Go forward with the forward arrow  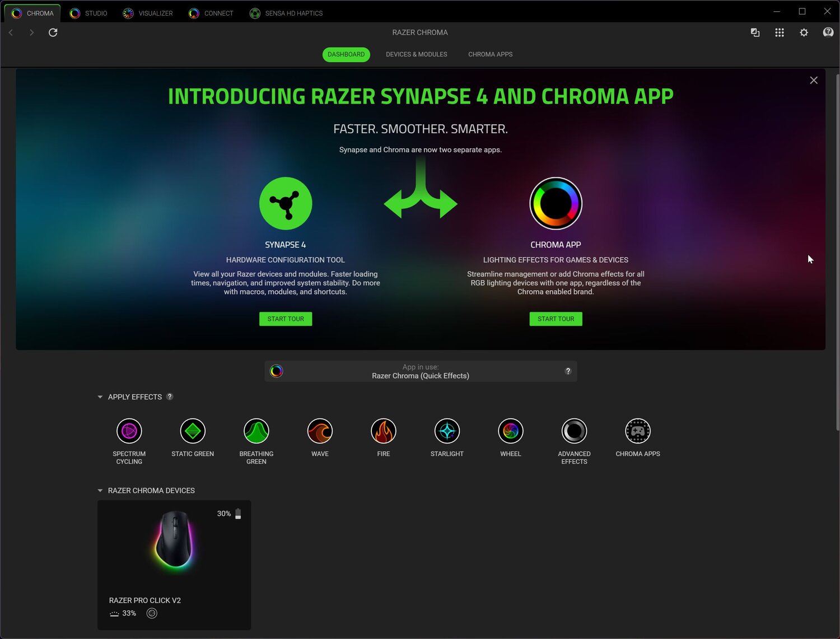(31, 32)
